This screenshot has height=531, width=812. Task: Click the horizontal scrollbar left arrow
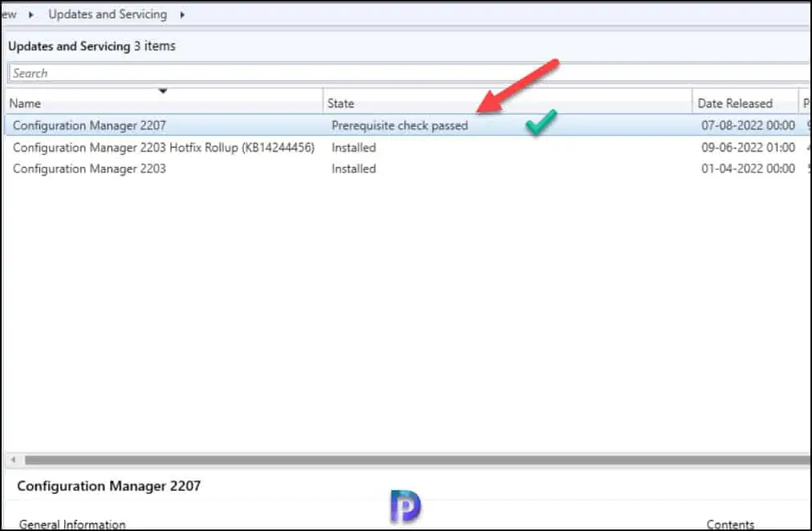[14, 460]
